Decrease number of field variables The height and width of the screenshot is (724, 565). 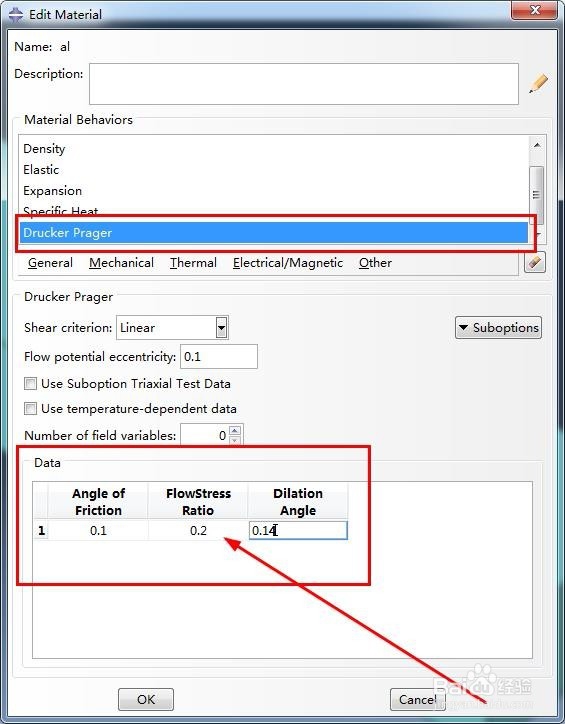point(235,440)
